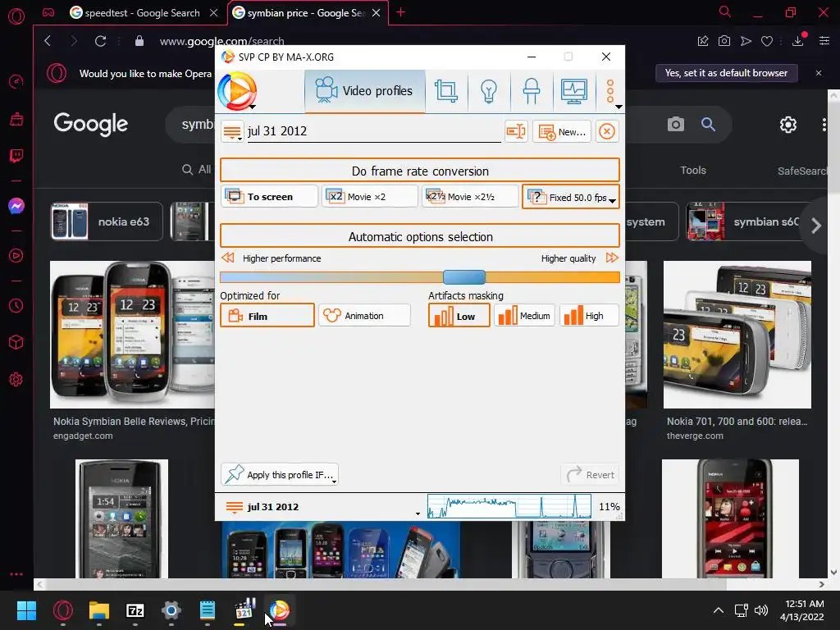840x630 pixels.
Task: Open Twitch in Opera sidebar
Action: coord(16,156)
